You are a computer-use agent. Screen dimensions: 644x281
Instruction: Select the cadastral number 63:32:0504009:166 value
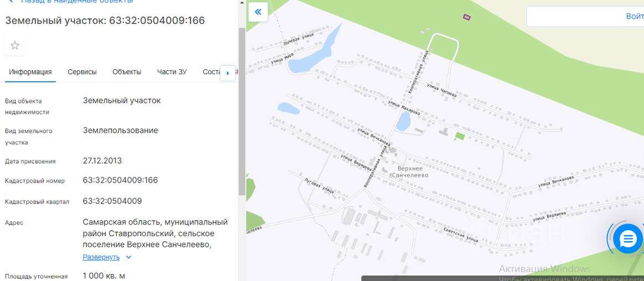[120, 180]
